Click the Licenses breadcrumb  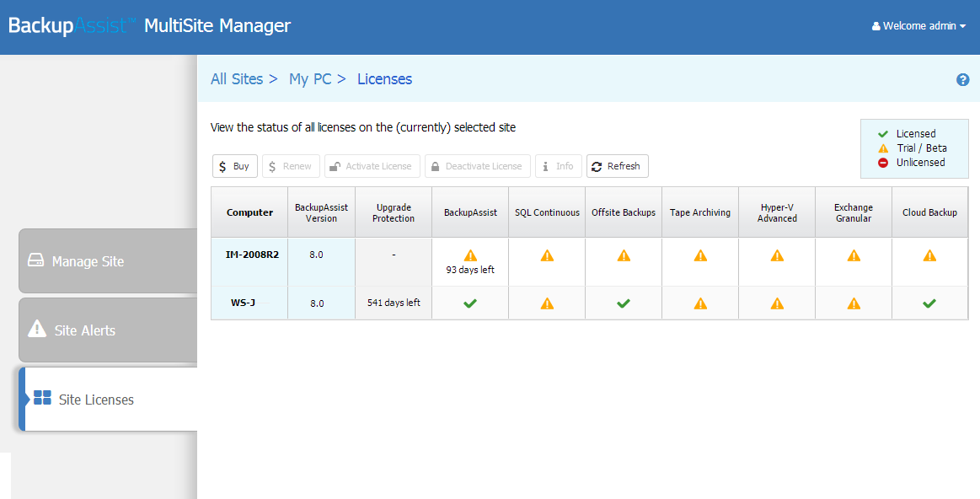tap(385, 79)
